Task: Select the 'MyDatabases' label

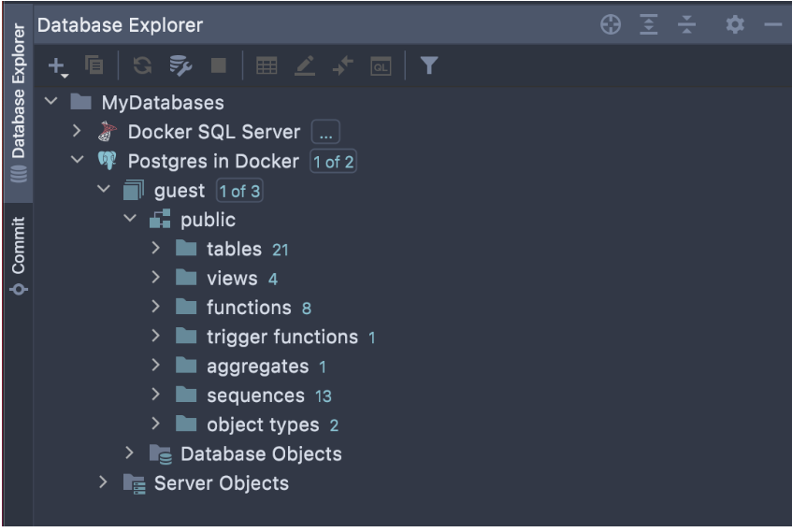Action: coord(163,103)
